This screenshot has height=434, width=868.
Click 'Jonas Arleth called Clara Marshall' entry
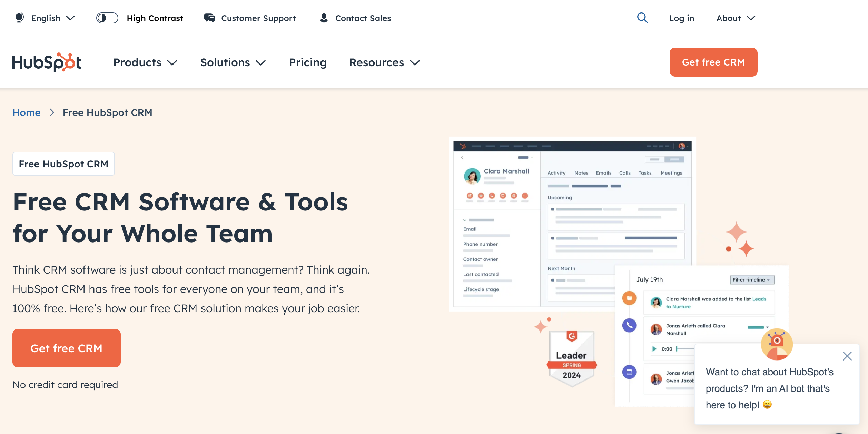coord(696,329)
